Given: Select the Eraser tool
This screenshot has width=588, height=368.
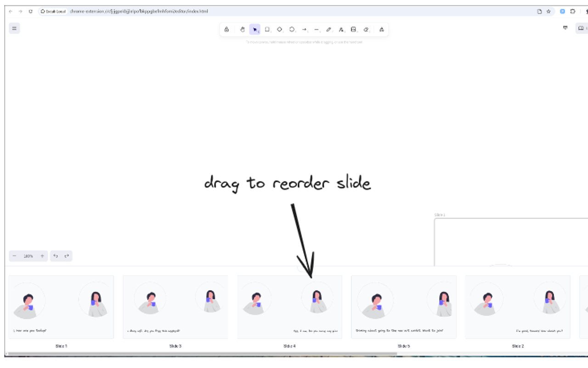Looking at the screenshot, I should 366,29.
